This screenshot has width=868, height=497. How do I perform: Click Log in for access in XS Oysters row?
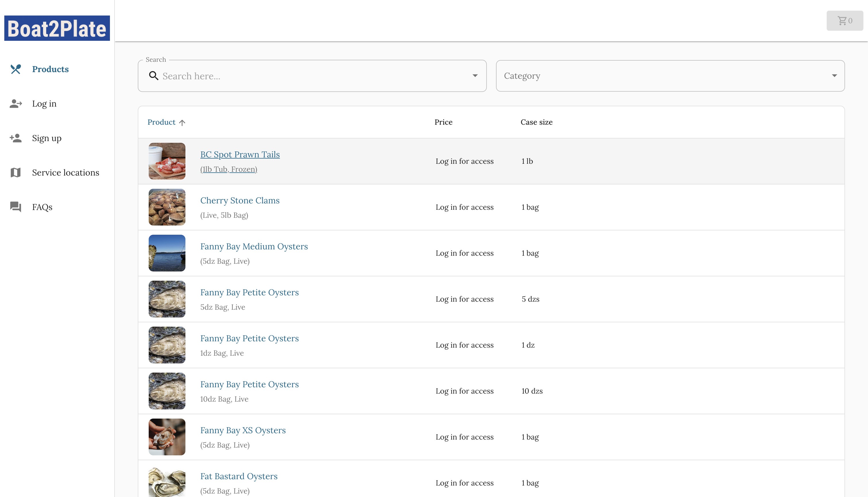point(464,437)
